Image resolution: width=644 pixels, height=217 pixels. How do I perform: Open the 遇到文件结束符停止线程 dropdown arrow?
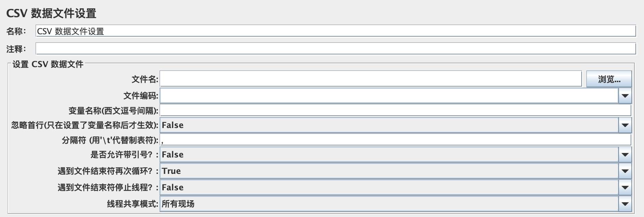(x=625, y=187)
